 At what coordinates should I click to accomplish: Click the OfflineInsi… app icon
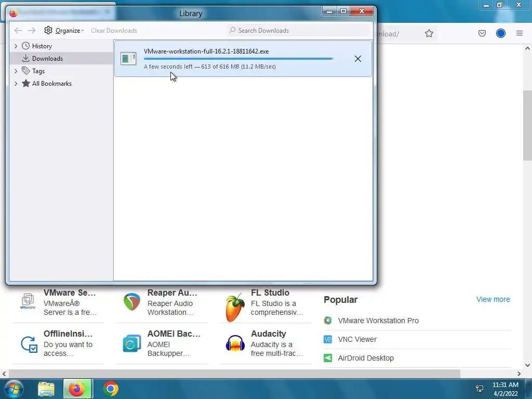click(x=29, y=344)
